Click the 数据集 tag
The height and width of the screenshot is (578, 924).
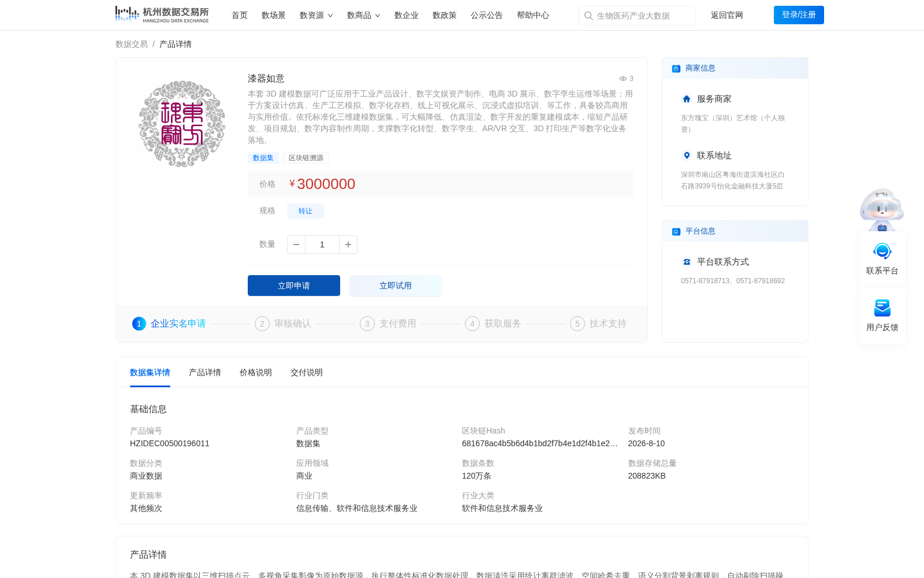[263, 158]
